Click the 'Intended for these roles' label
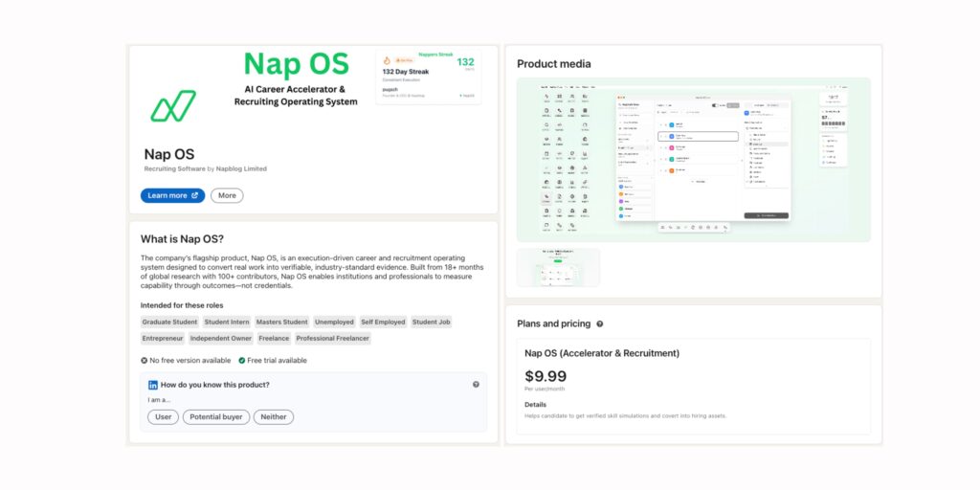This screenshot has width=980, height=490. pyautogui.click(x=182, y=305)
